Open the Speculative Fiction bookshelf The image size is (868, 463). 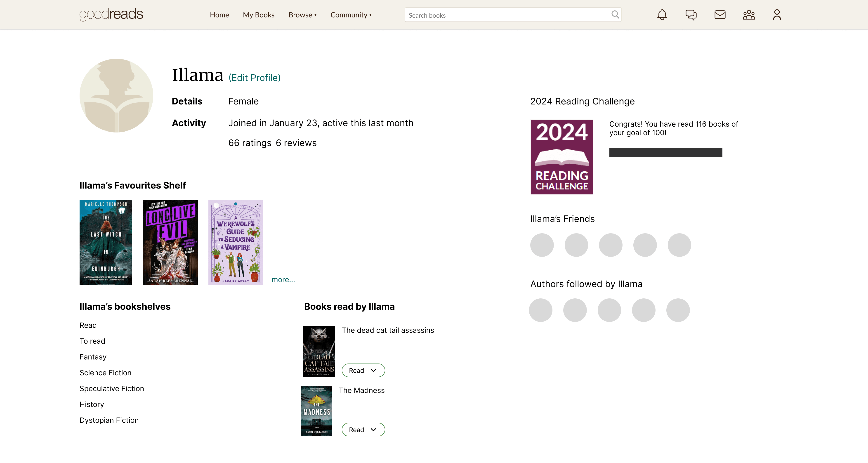[x=111, y=389]
